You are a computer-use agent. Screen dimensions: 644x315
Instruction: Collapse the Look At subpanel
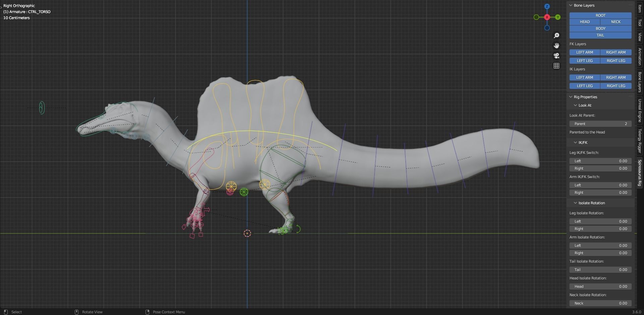[x=575, y=105]
